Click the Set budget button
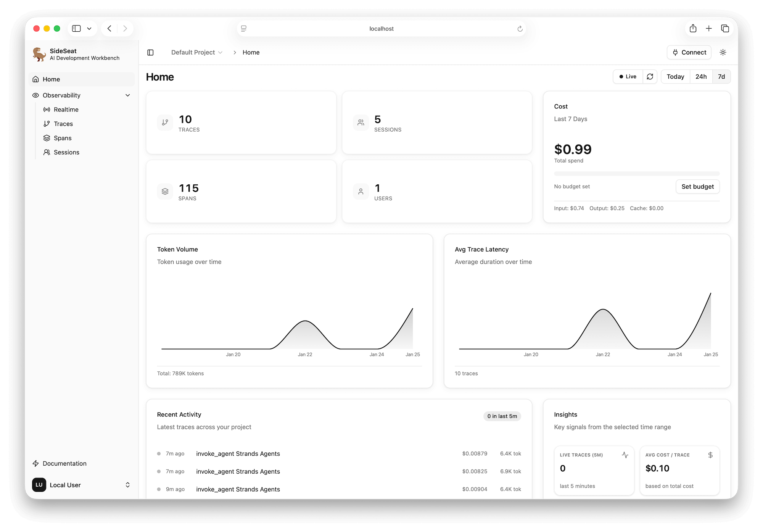This screenshot has height=532, width=763. pyautogui.click(x=698, y=187)
